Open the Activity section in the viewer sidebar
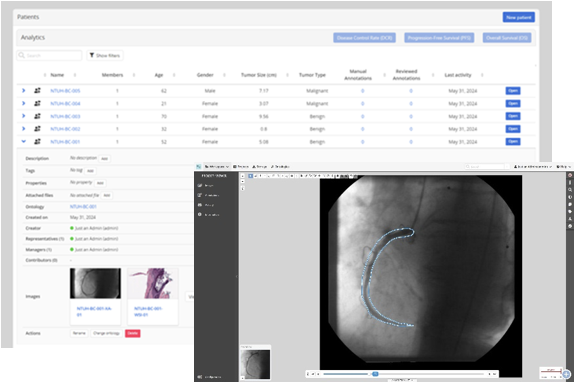The height and width of the screenshot is (382, 574). [206, 205]
